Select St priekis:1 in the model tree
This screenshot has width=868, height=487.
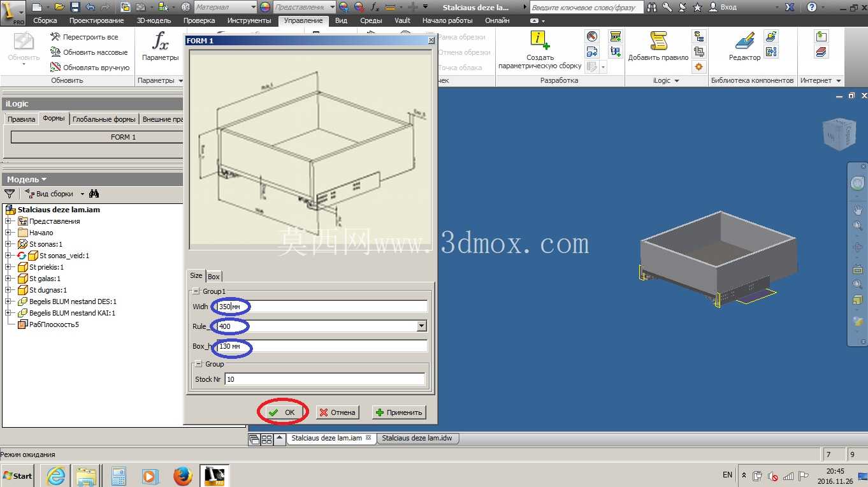46,267
